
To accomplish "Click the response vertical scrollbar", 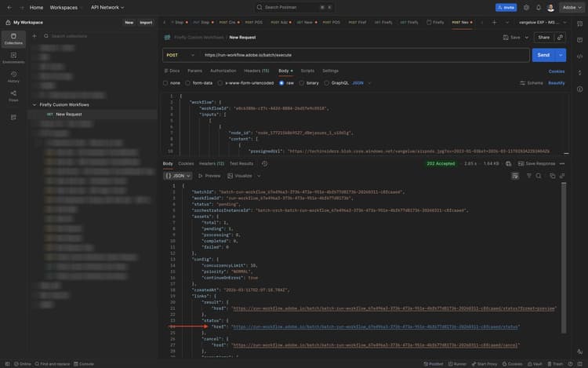I will click(x=564, y=257).
